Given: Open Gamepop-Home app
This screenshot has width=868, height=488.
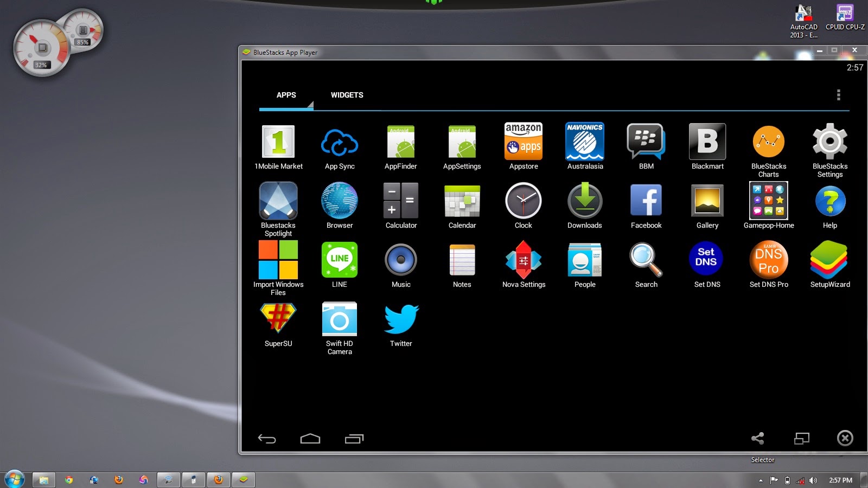Looking at the screenshot, I should [769, 201].
